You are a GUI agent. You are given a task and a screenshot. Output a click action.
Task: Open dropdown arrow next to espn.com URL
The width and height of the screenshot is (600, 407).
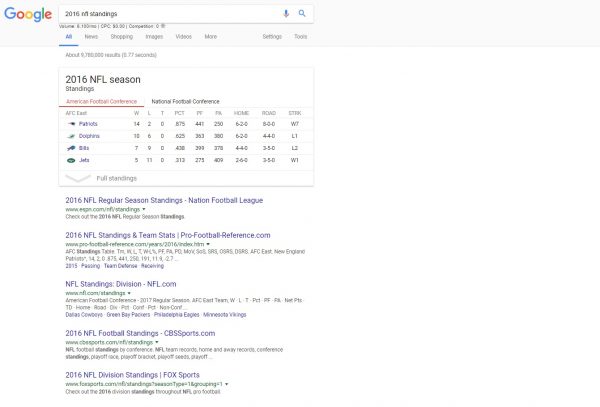[x=131, y=210]
